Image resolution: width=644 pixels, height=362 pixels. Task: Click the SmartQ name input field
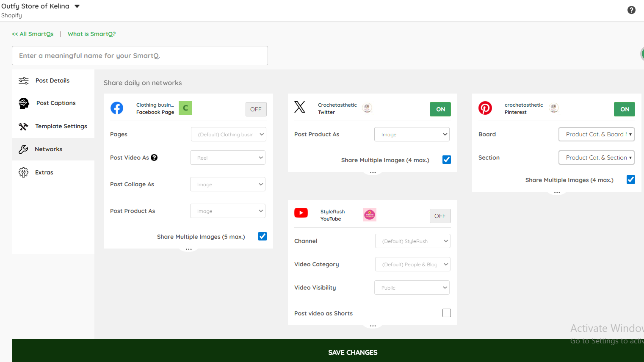(x=140, y=55)
